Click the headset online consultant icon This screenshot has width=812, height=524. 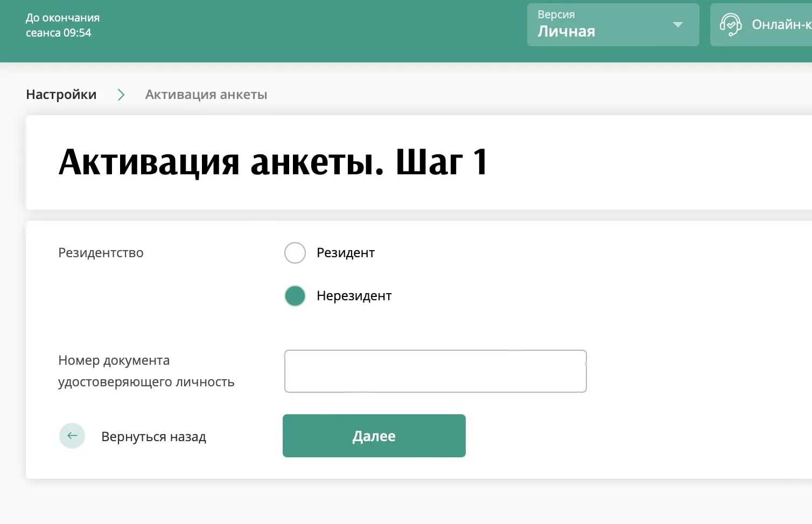[x=731, y=25]
